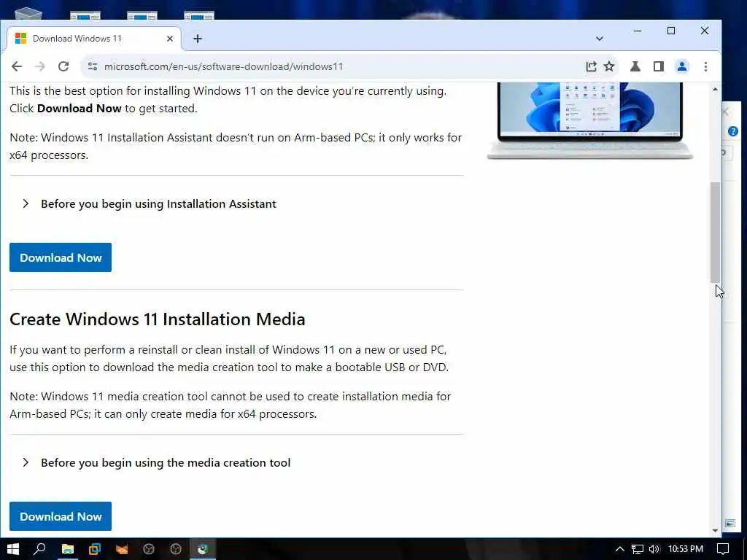Image resolution: width=747 pixels, height=560 pixels.
Task: Show hidden system tray icons
Action: 619,549
